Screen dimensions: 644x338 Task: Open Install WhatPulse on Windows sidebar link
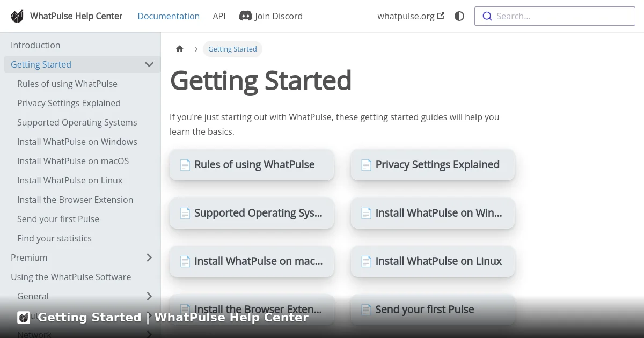pos(77,142)
